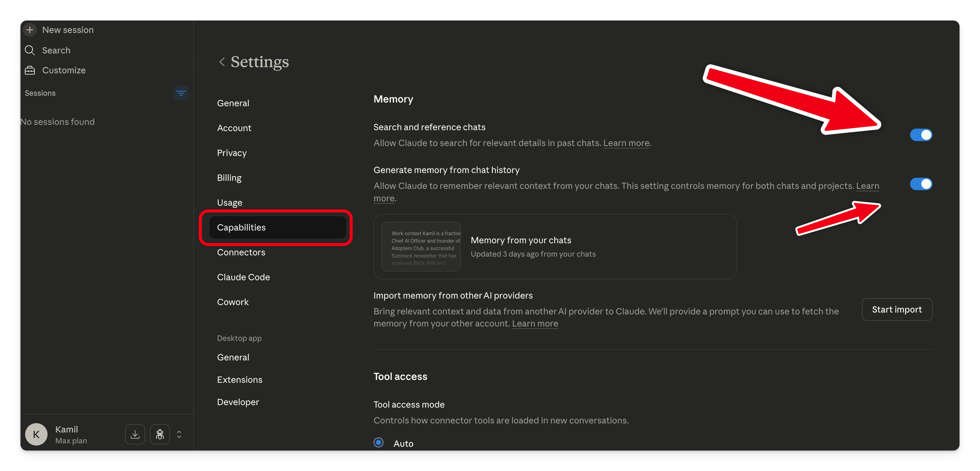980x471 pixels.
Task: Click the sessions filter icon
Action: pos(181,93)
